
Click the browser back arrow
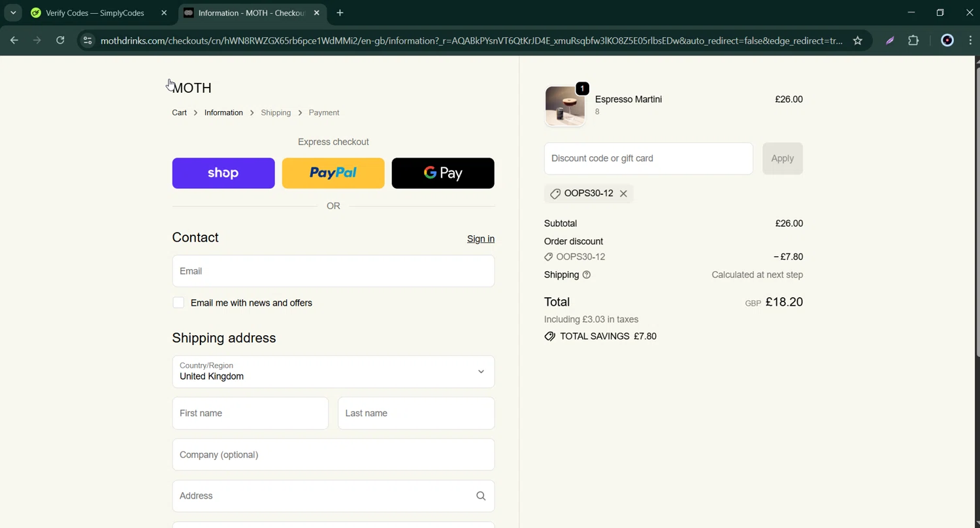pyautogui.click(x=14, y=41)
